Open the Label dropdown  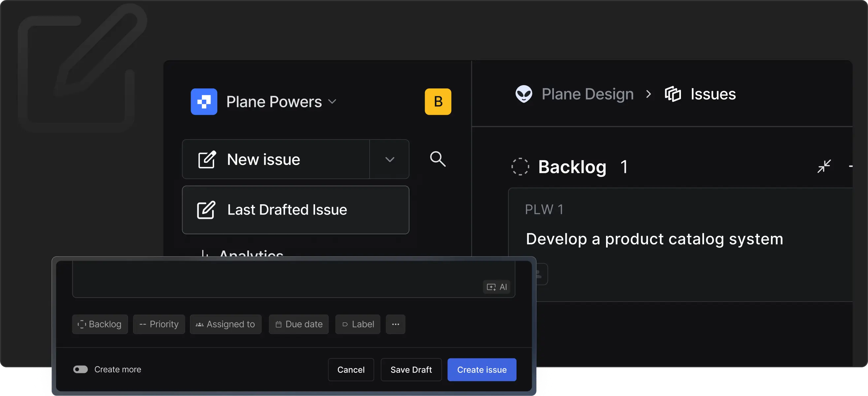coord(358,324)
